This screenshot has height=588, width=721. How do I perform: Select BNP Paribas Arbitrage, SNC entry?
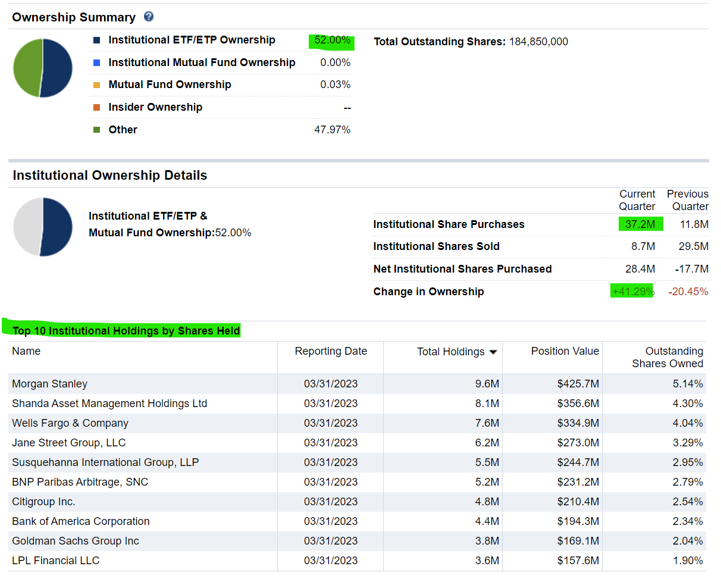click(x=80, y=482)
